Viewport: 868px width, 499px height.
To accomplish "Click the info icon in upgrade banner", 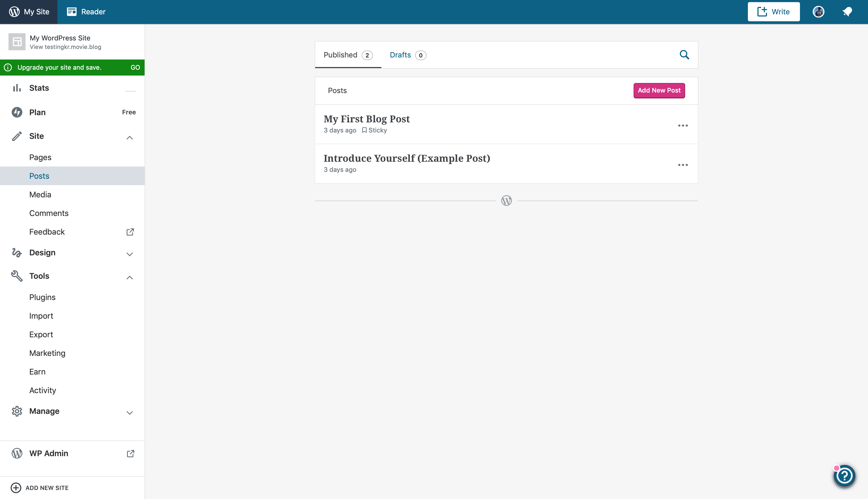I will click(x=8, y=68).
